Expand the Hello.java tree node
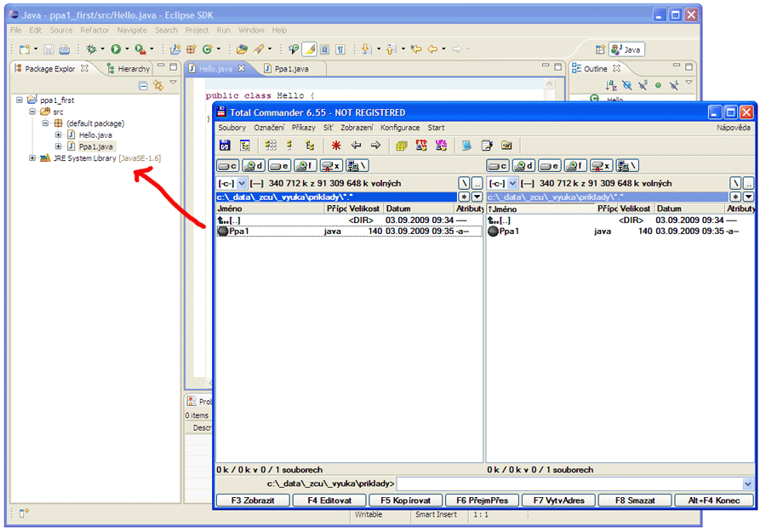This screenshot has width=766, height=532. click(58, 134)
